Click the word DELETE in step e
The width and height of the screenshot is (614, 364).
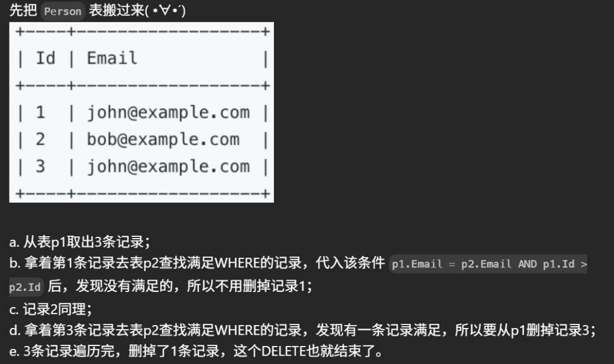(284, 351)
